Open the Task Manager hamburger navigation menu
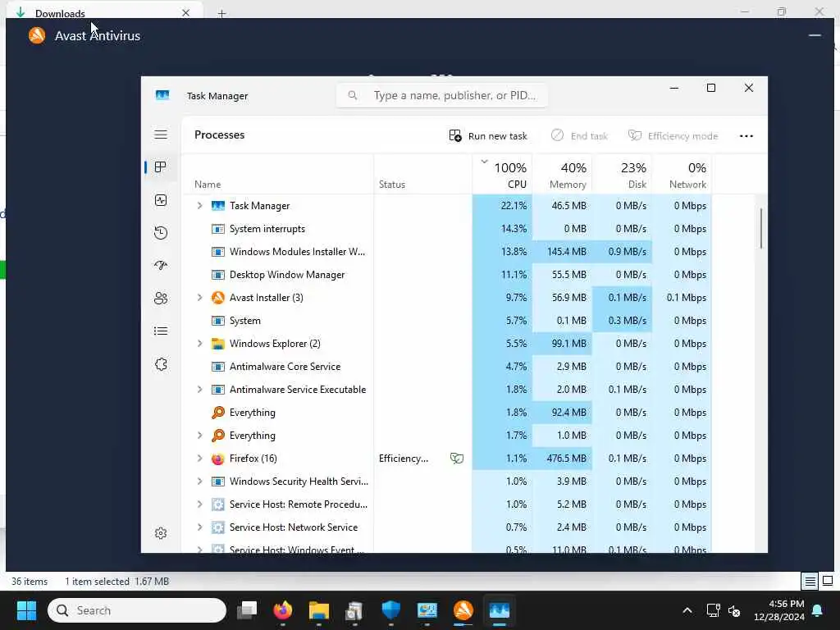Screen dimensions: 840x630 [161, 135]
